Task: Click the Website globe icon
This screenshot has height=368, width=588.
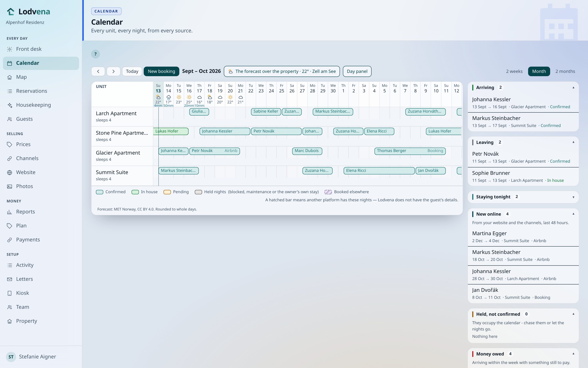Action: 10,172
